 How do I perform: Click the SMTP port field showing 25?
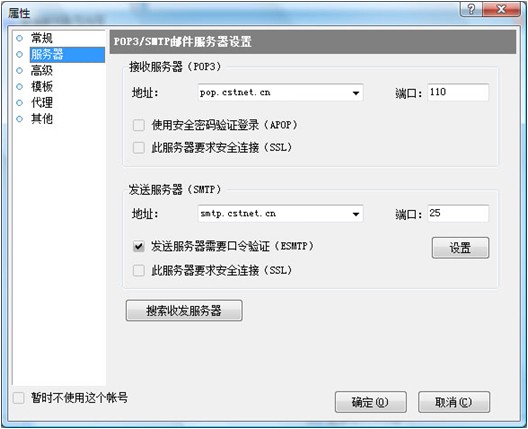(x=458, y=213)
